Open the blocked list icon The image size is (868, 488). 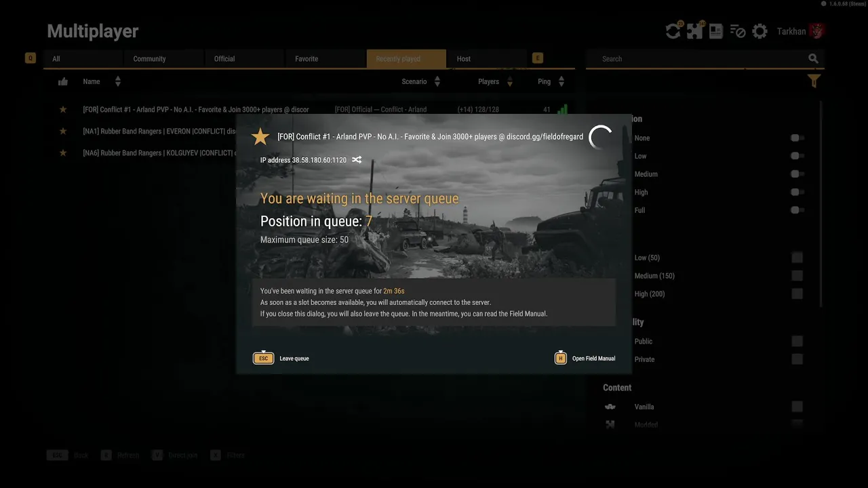pos(738,31)
